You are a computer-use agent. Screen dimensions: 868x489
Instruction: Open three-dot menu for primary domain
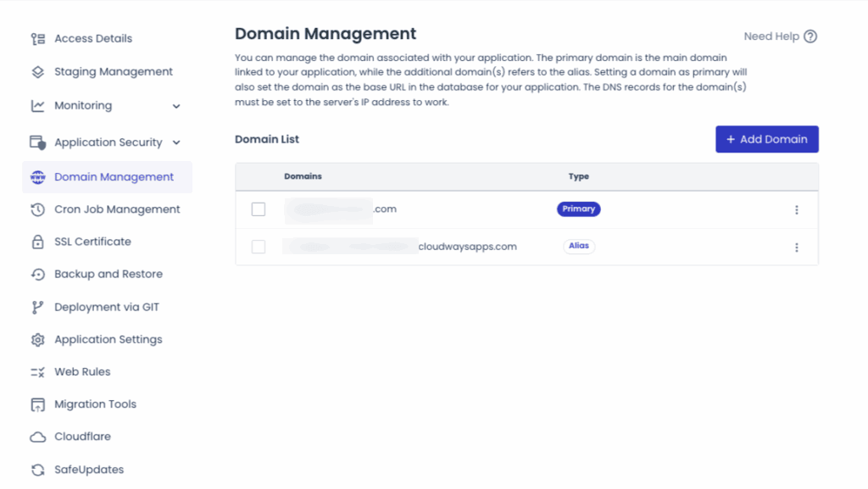click(797, 210)
